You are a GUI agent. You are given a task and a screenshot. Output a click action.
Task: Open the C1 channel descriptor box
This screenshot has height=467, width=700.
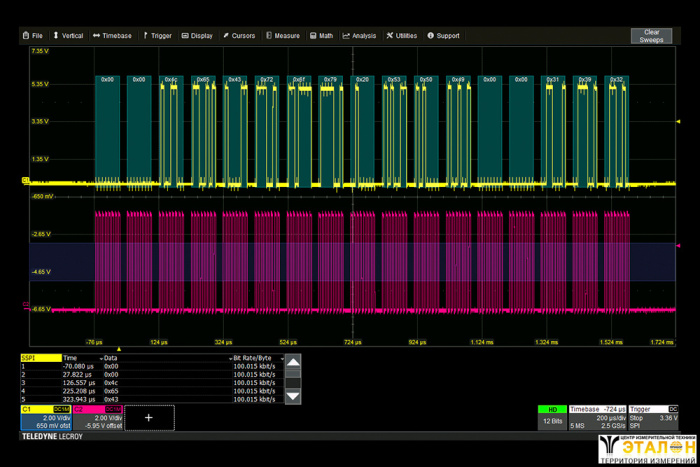(x=44, y=419)
